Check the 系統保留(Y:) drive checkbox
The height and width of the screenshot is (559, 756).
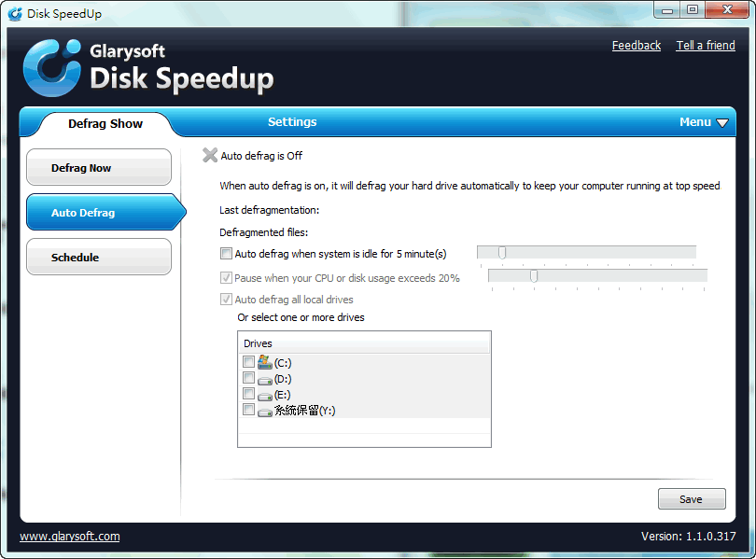tap(249, 410)
